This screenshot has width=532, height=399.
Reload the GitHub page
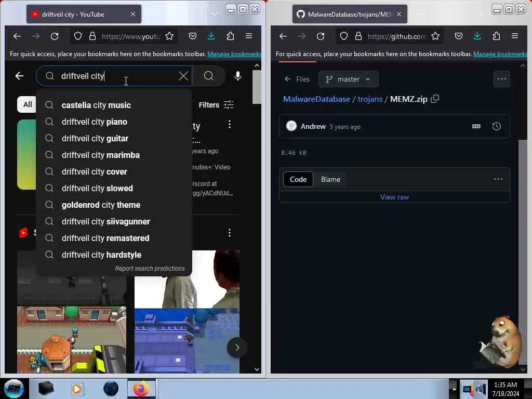(x=320, y=36)
